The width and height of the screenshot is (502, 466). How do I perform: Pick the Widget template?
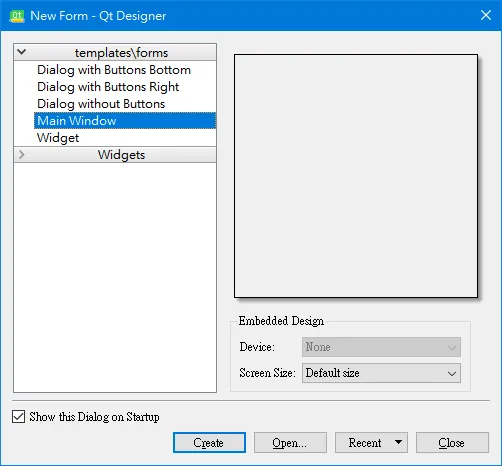(x=58, y=138)
